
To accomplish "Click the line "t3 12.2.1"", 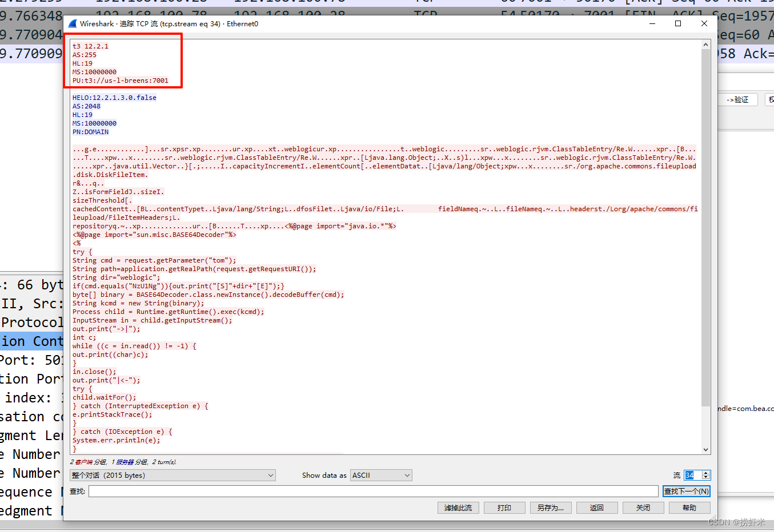I will tap(90, 46).
